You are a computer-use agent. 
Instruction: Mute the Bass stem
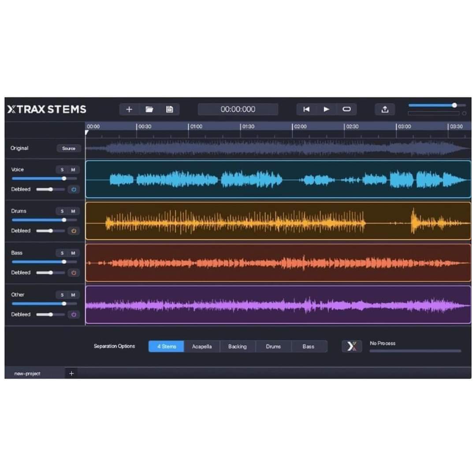[73, 253]
